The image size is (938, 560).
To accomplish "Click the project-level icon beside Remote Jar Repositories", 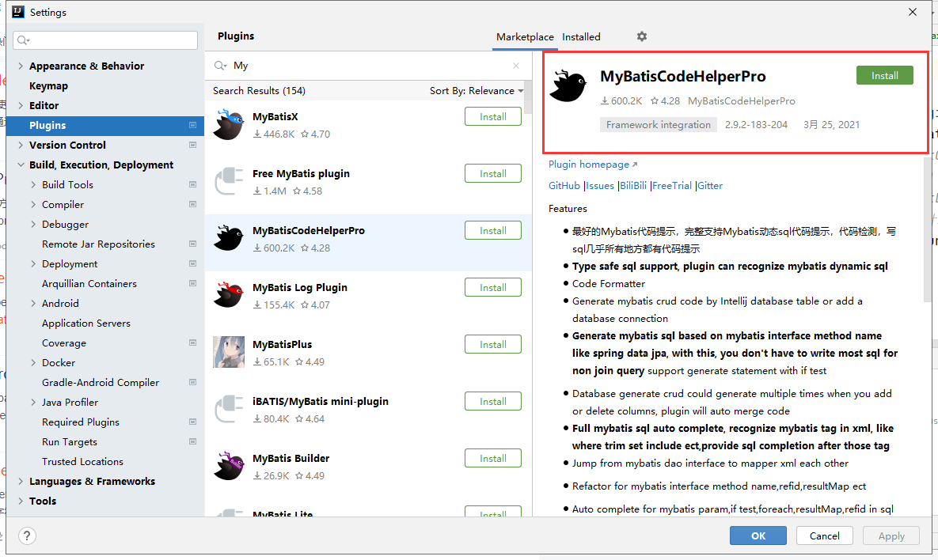I will pos(192,244).
